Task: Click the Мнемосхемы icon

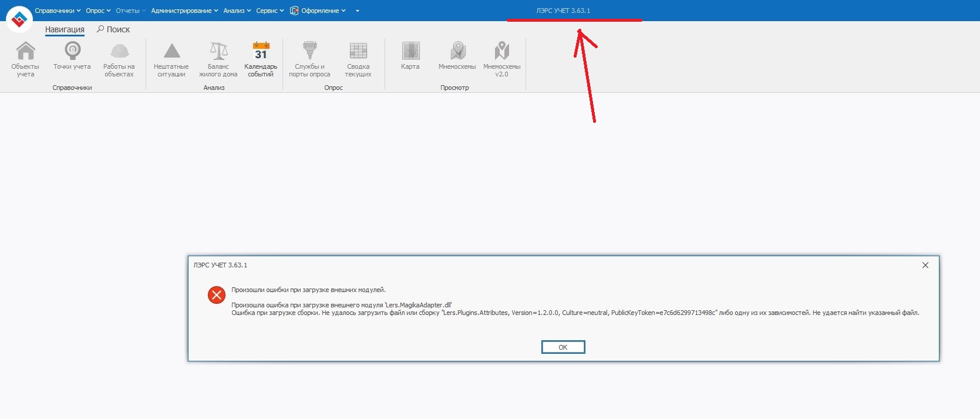Action: tap(457, 52)
